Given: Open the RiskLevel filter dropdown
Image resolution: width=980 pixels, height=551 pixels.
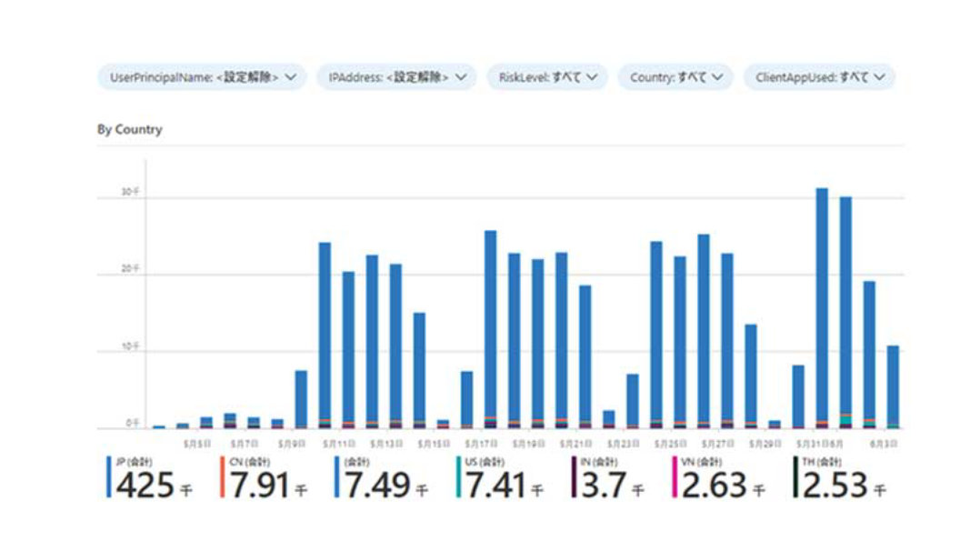Looking at the screenshot, I should coord(546,77).
